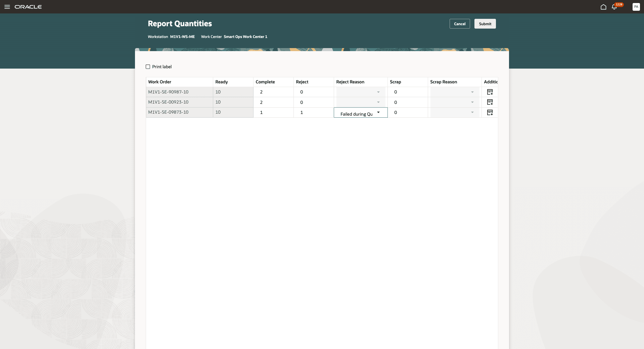Open additional details for M1V1-SE-09873-10
The width and height of the screenshot is (644, 349).
[x=490, y=112]
